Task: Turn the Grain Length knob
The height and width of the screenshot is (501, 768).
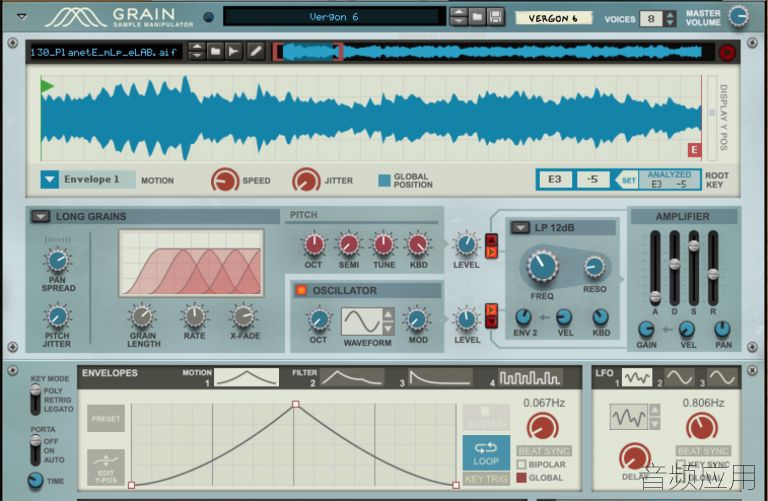Action: click(142, 317)
